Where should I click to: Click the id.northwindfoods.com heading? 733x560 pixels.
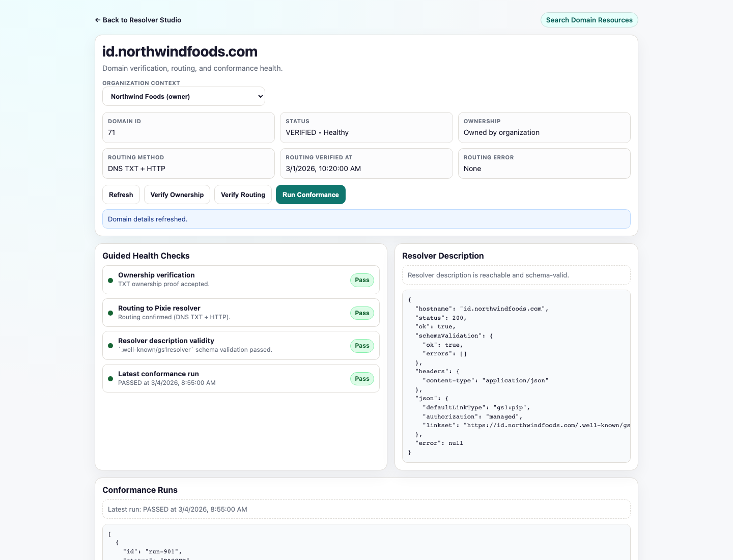point(180,51)
